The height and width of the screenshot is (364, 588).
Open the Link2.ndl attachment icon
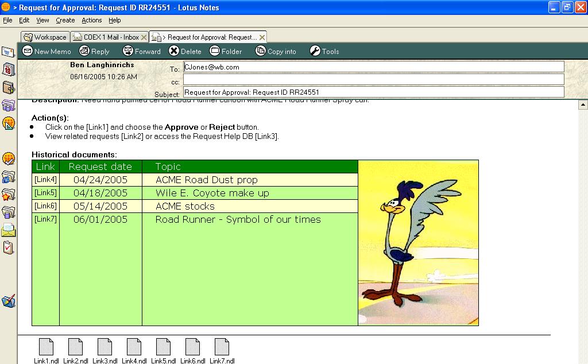(75, 347)
